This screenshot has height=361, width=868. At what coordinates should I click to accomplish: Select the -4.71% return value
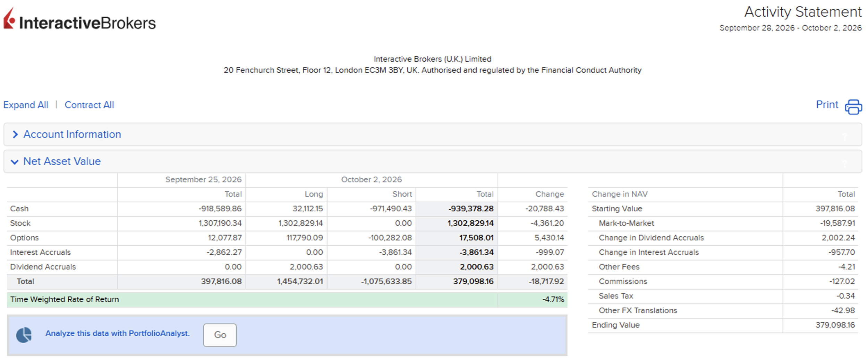(x=553, y=299)
